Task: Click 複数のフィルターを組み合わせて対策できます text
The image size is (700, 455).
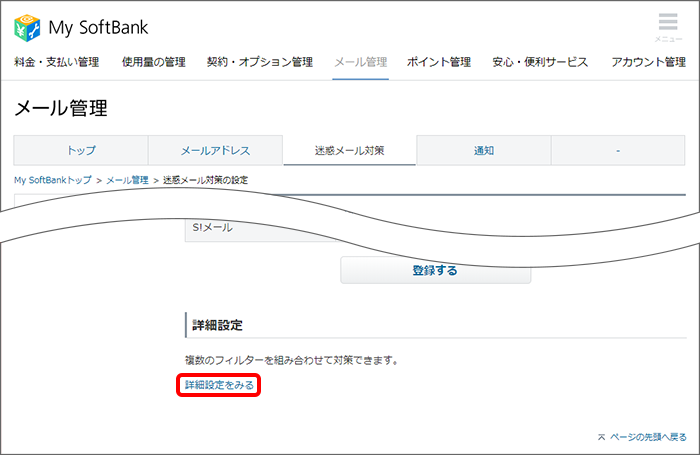Action: click(292, 360)
